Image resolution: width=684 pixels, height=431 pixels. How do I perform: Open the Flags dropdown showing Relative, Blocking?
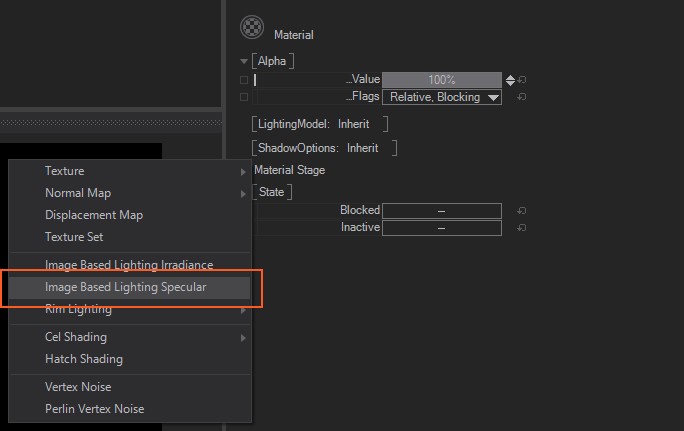point(441,97)
